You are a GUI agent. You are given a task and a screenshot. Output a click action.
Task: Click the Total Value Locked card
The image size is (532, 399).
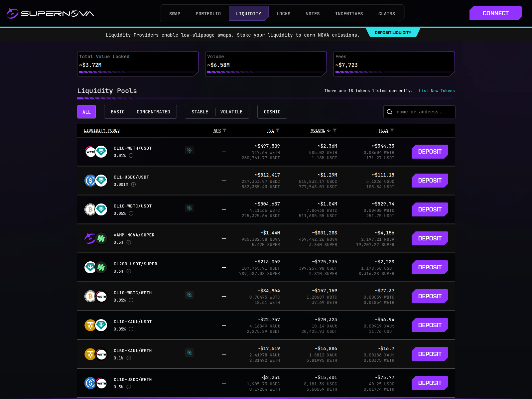click(x=138, y=64)
